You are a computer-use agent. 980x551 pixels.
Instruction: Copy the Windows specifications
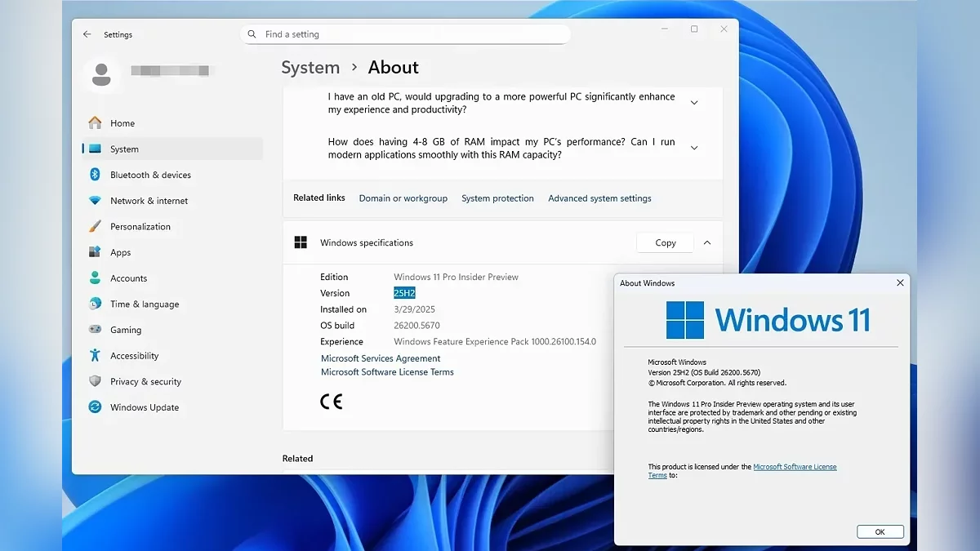tap(665, 242)
